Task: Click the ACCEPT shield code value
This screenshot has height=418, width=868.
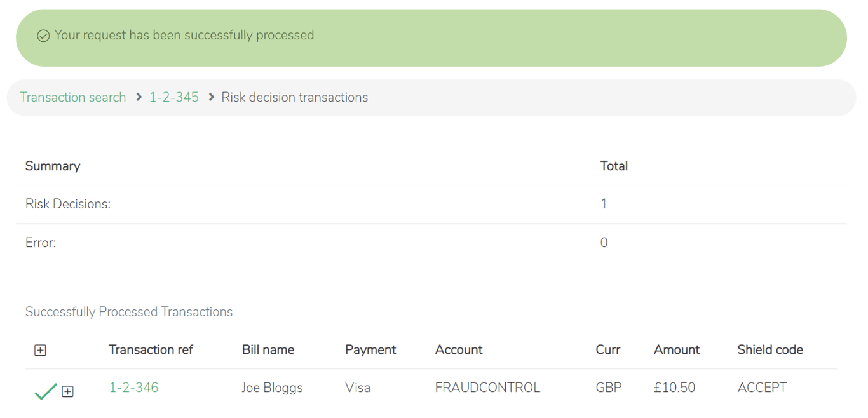Action: (762, 388)
